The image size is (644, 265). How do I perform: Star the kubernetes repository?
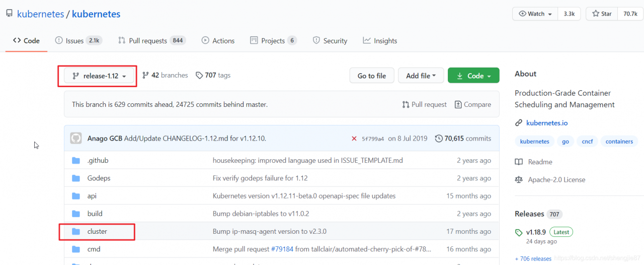[603, 14]
